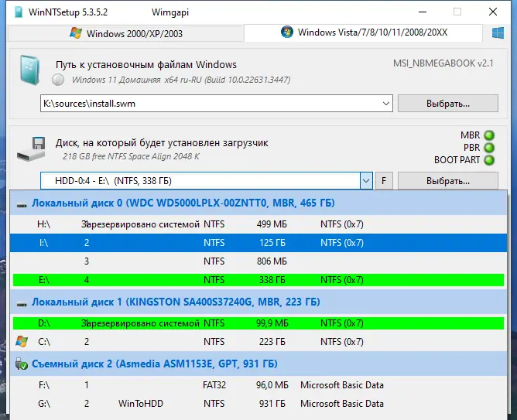
Task: Click the Windows flag icon beside C:\
Action: [22, 342]
